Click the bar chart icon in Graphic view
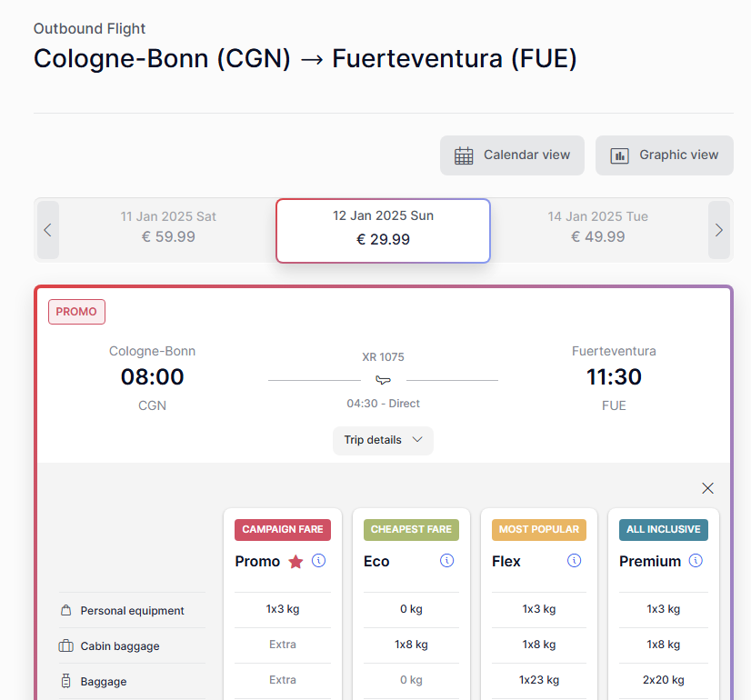Viewport: 751px width, 700px height. click(x=619, y=155)
